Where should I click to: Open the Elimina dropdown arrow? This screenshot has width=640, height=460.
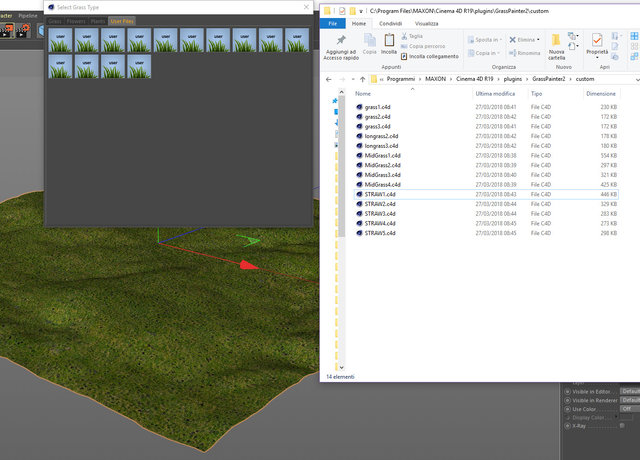538,40
